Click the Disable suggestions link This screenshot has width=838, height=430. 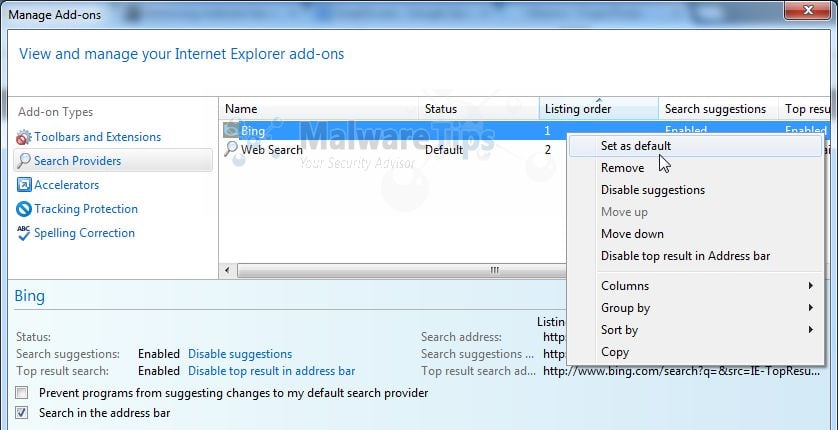pyautogui.click(x=240, y=354)
